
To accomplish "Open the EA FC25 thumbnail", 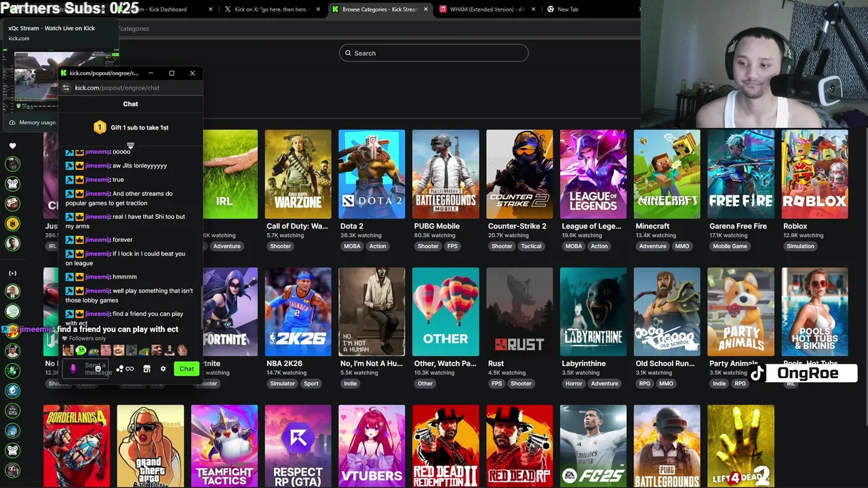I will [x=593, y=446].
